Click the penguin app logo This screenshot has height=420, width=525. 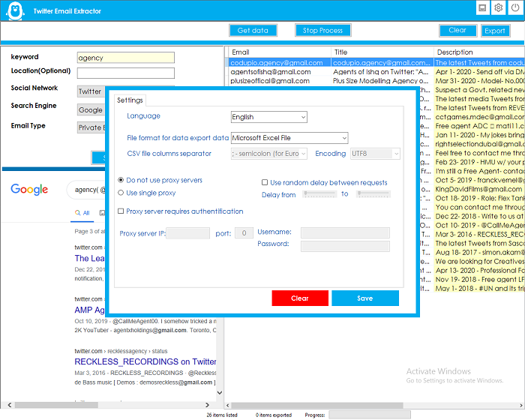[x=15, y=10]
